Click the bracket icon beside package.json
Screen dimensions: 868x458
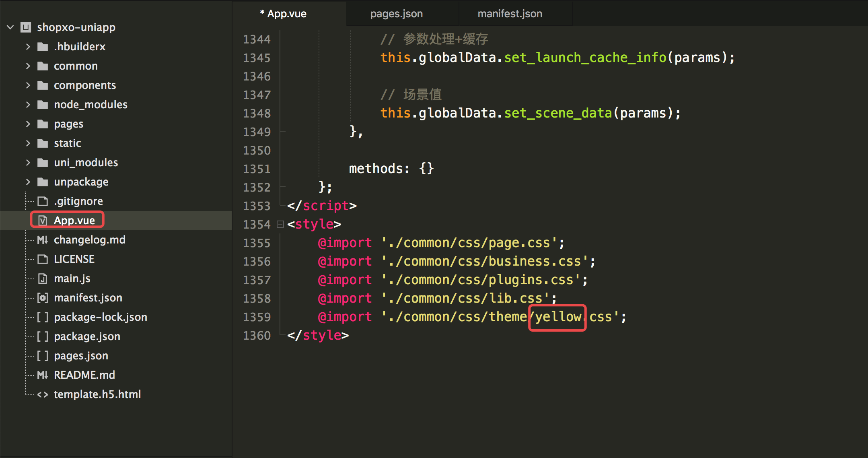point(43,336)
